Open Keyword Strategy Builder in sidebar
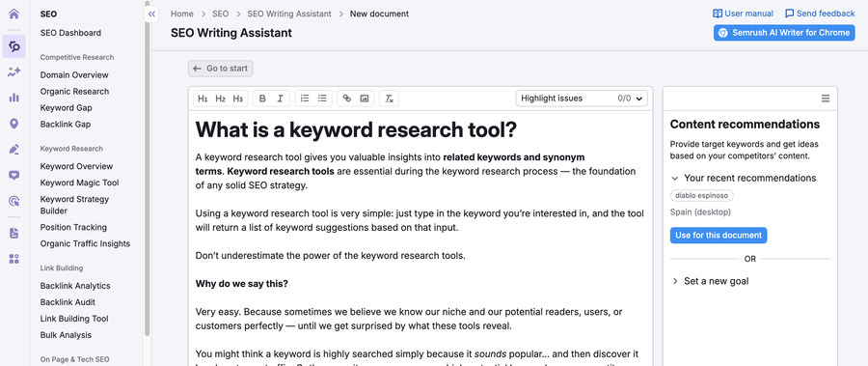 tap(74, 205)
